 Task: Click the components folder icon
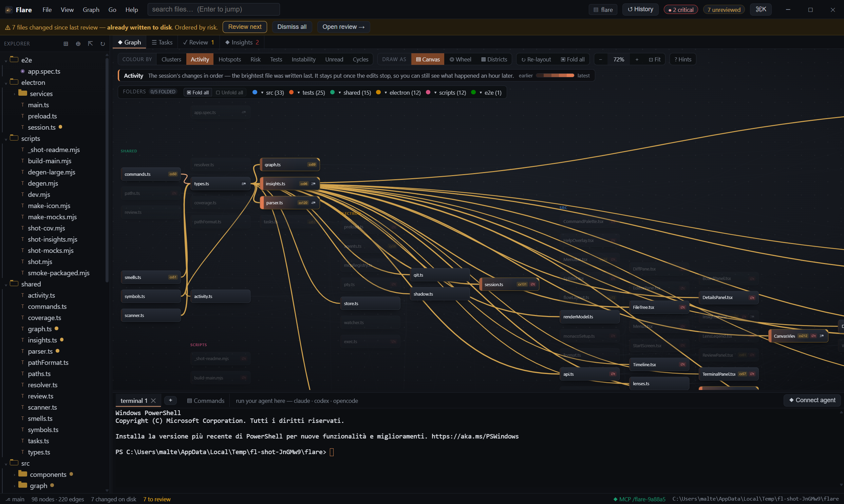coord(23,474)
